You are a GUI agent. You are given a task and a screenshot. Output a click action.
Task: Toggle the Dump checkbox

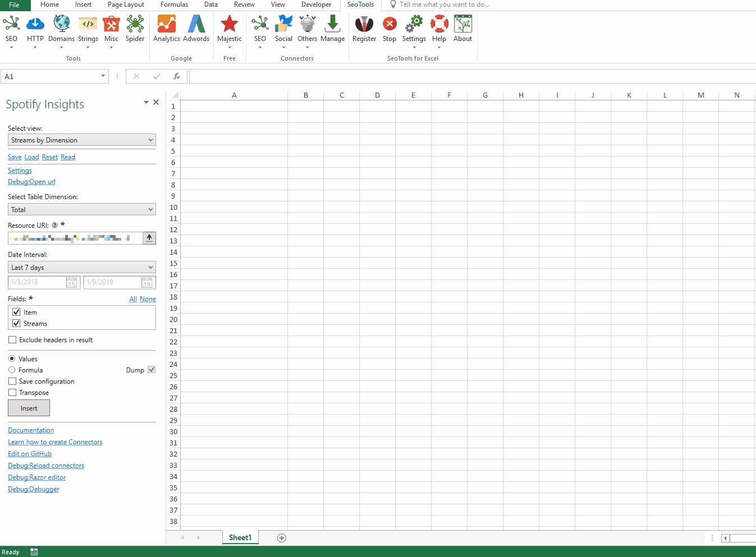point(152,370)
